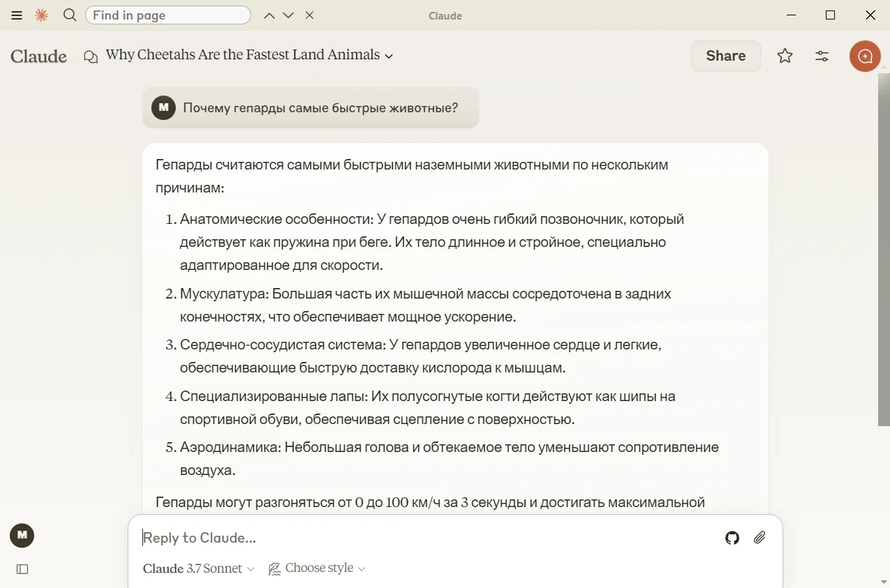This screenshot has height=588, width=890.
Task: Click the Share button
Action: [x=725, y=56]
